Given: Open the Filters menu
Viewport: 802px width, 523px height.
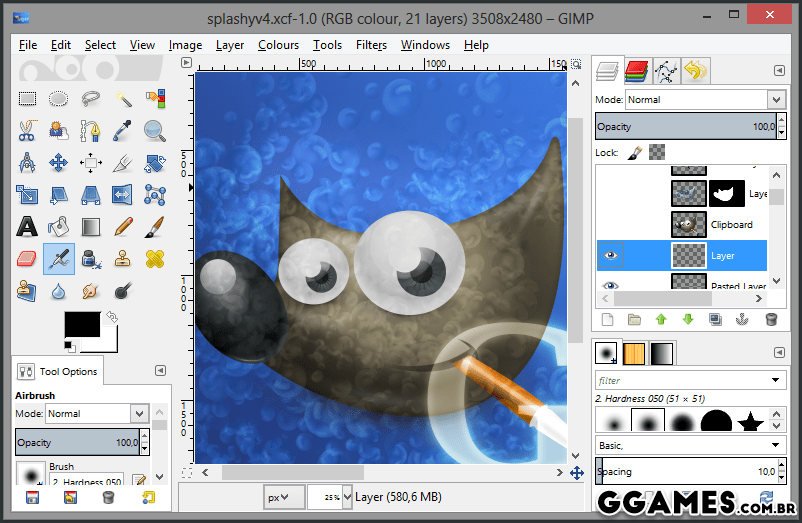Looking at the screenshot, I should (x=371, y=45).
